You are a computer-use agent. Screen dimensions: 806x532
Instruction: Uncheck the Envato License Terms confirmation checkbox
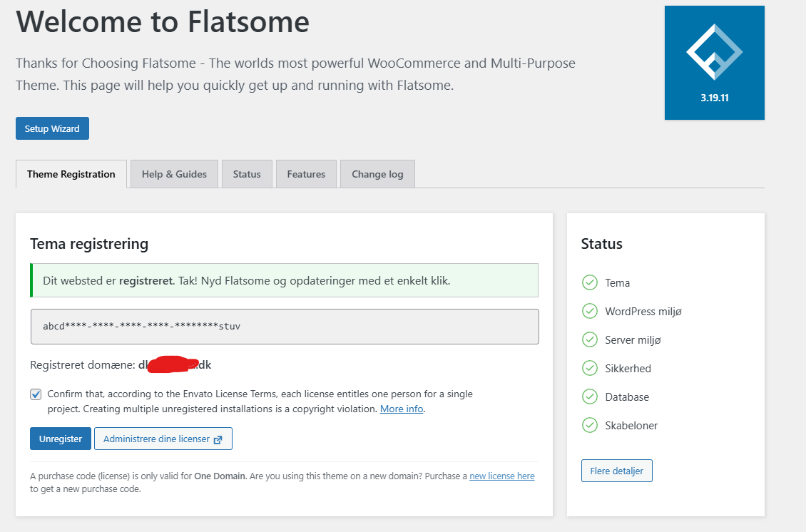click(x=36, y=394)
